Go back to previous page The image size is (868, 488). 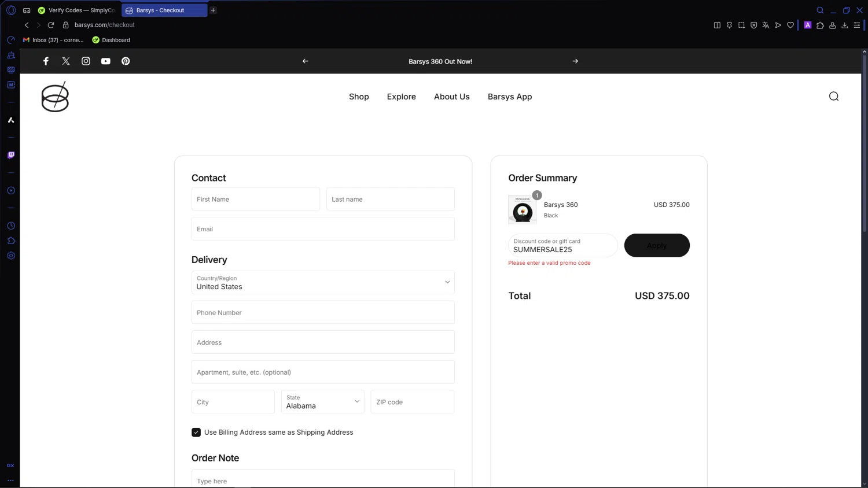27,25
